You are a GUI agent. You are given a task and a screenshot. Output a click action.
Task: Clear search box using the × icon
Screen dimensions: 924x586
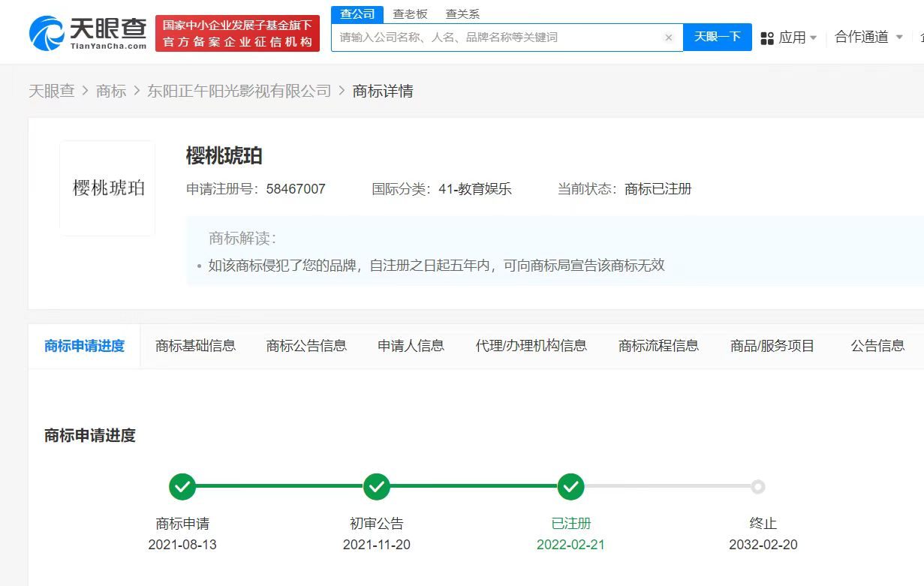[x=668, y=37]
